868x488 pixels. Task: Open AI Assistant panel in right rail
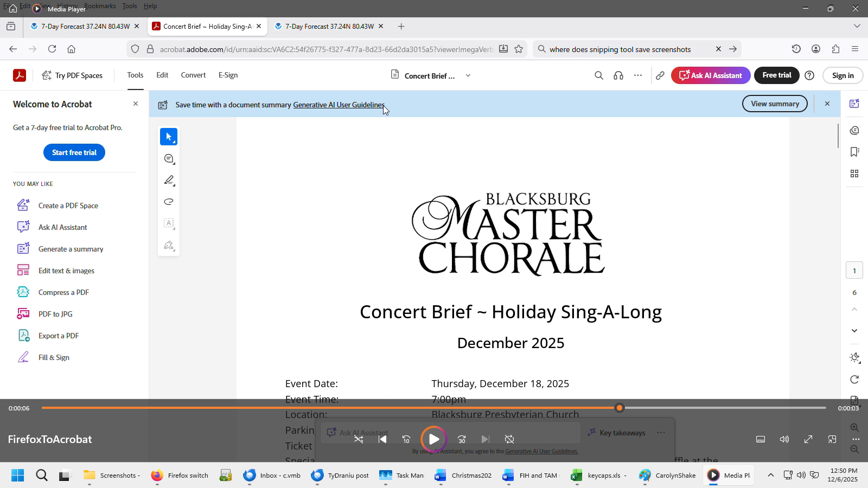click(x=854, y=104)
